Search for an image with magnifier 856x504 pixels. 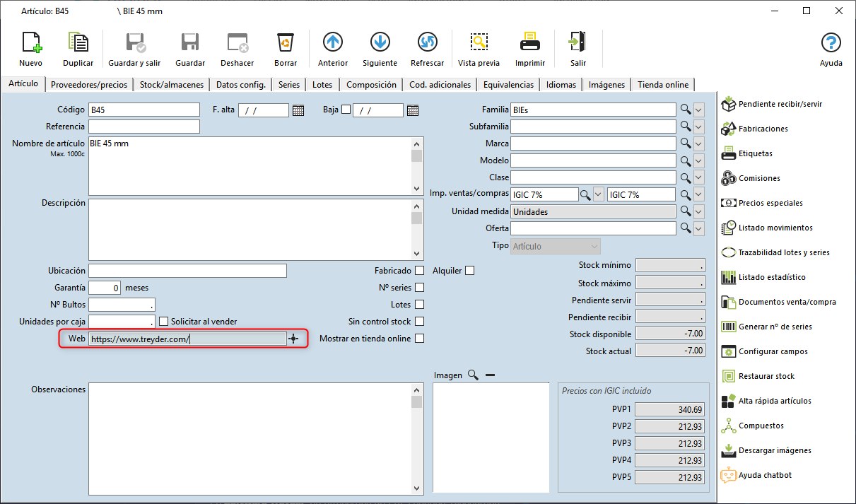(x=473, y=375)
